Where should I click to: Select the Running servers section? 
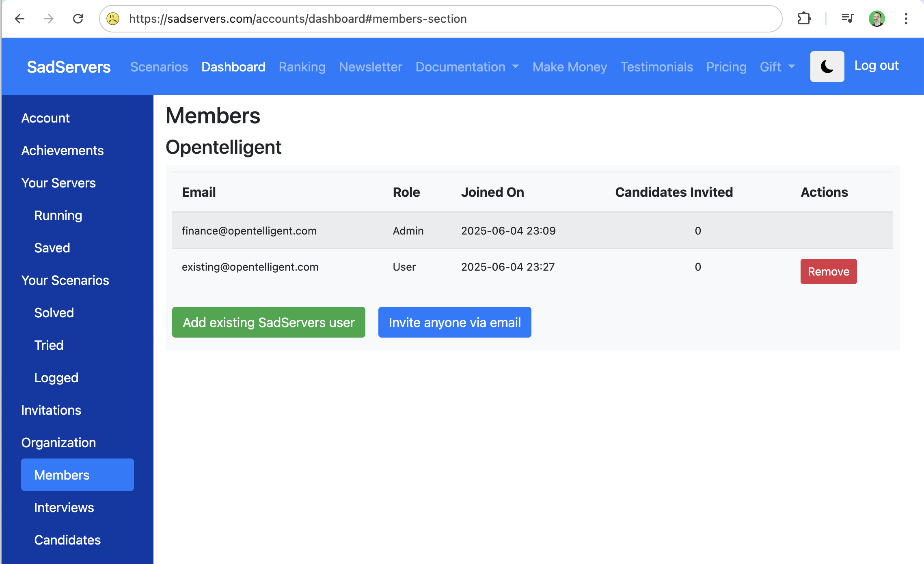tap(58, 215)
